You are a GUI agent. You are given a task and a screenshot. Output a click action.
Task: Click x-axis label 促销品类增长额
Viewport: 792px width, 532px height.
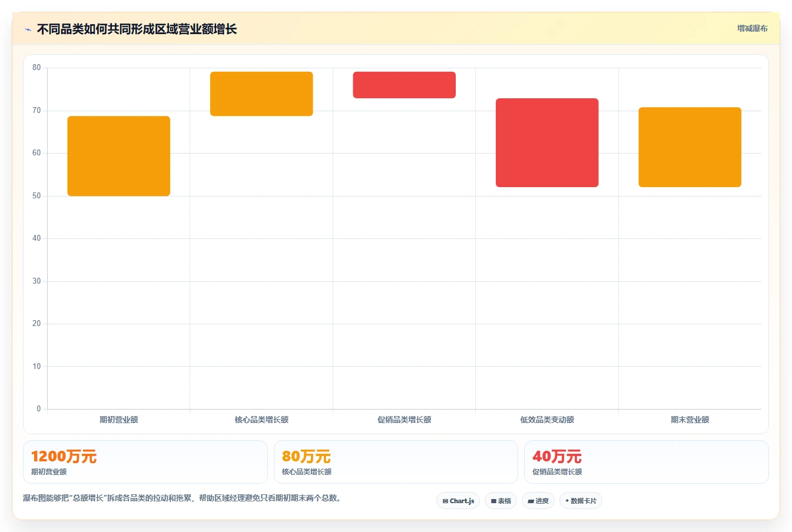coord(405,420)
